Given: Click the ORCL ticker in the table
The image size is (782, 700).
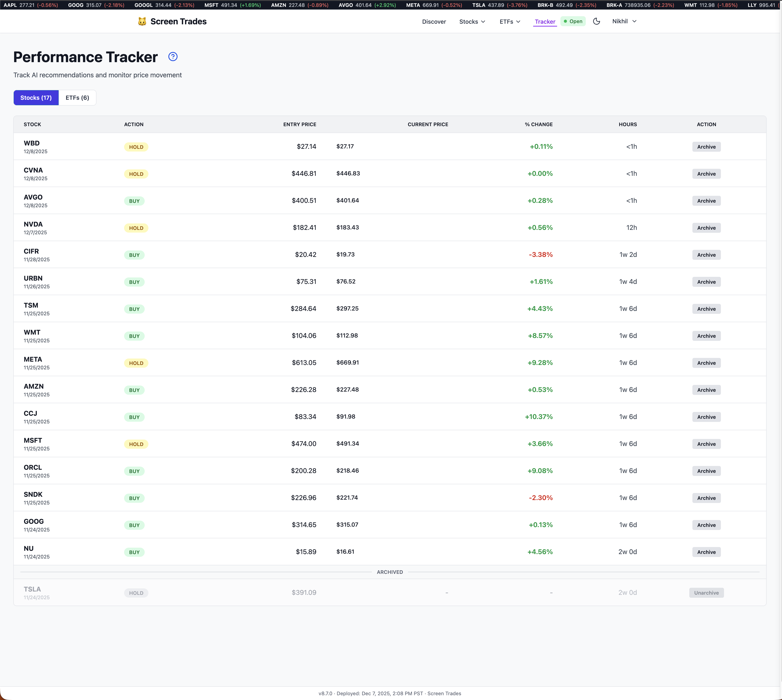Looking at the screenshot, I should coord(33,467).
